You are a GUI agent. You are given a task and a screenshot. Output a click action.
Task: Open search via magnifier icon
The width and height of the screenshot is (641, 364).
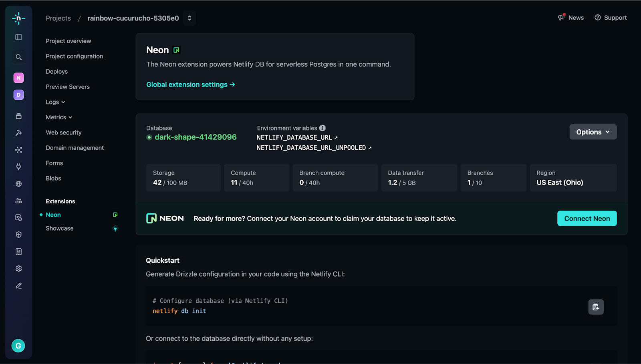point(18,57)
